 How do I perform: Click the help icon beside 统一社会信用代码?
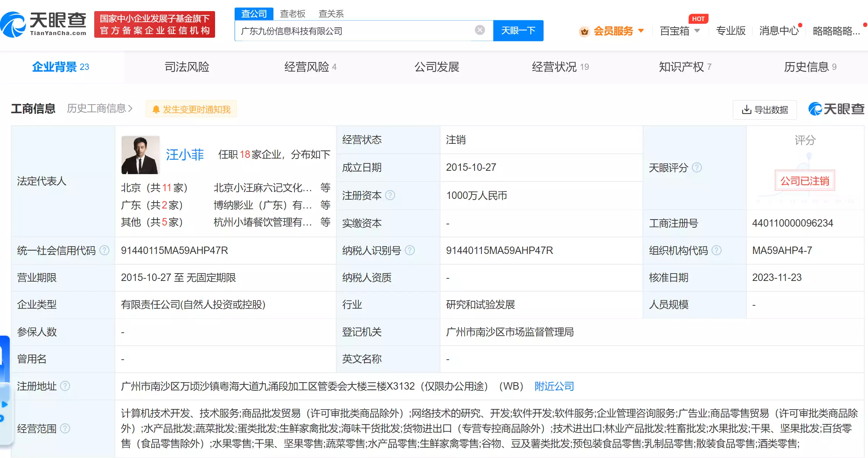[105, 251]
